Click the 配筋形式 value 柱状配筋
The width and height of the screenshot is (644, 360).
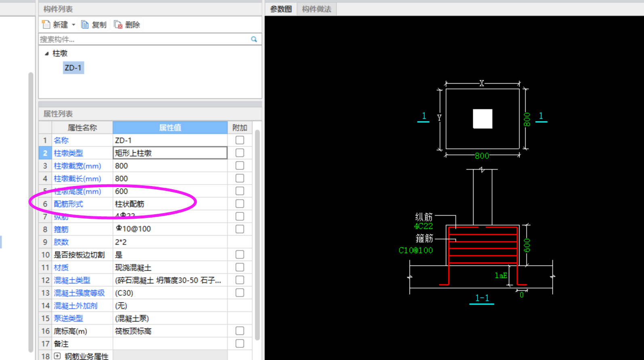click(x=170, y=204)
